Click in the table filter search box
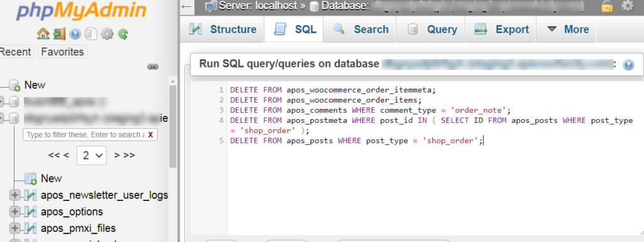 (86, 135)
